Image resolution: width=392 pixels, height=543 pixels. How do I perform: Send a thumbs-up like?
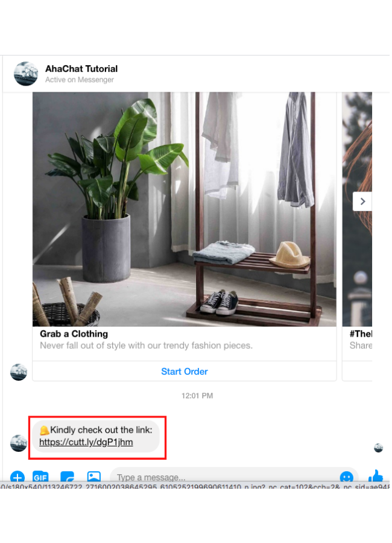[x=376, y=475]
